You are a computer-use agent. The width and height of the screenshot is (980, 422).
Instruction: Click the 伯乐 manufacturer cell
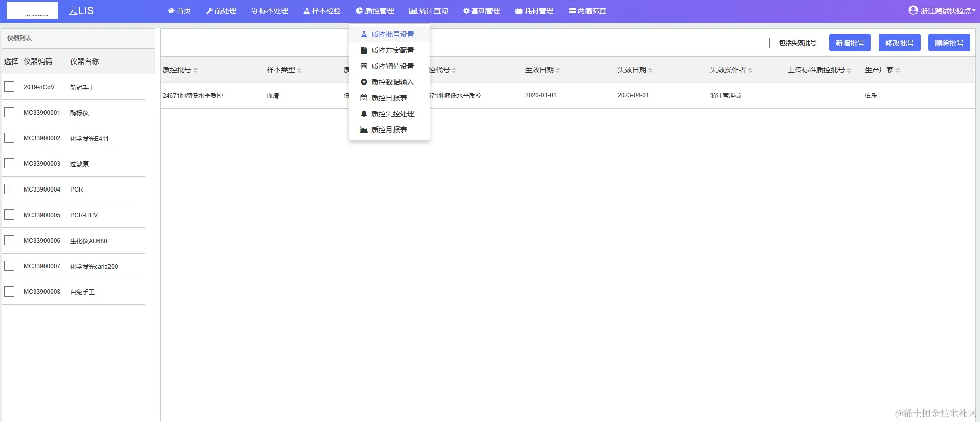[x=871, y=96]
